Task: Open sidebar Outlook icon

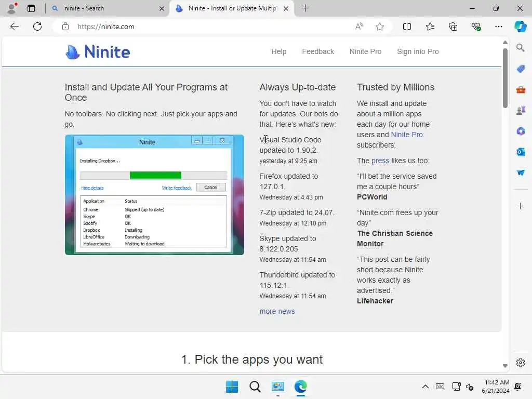Action: 521,152
